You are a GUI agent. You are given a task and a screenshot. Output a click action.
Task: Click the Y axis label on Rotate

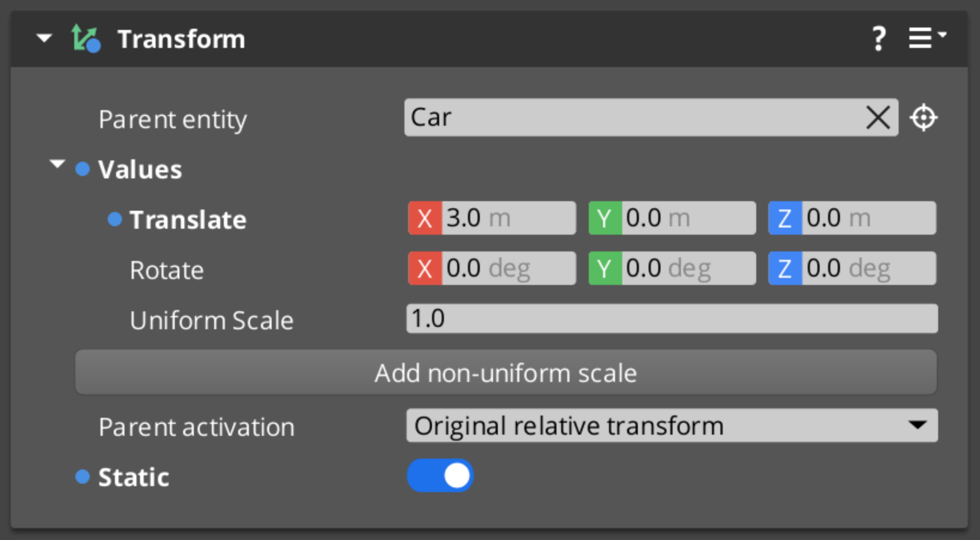tap(605, 268)
